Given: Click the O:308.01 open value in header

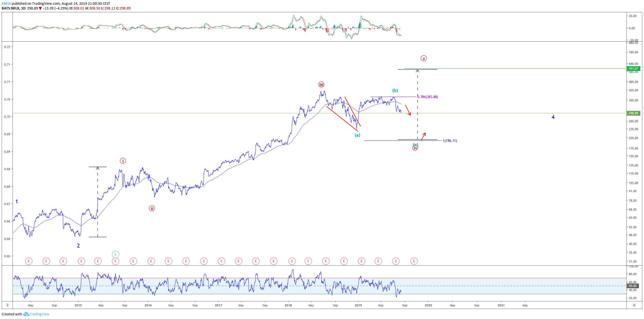Looking at the screenshot, I should point(77,8).
